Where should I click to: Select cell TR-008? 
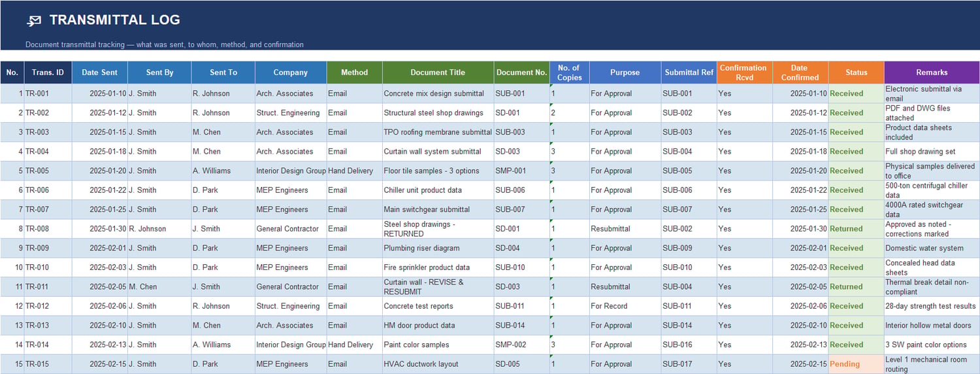click(x=48, y=229)
